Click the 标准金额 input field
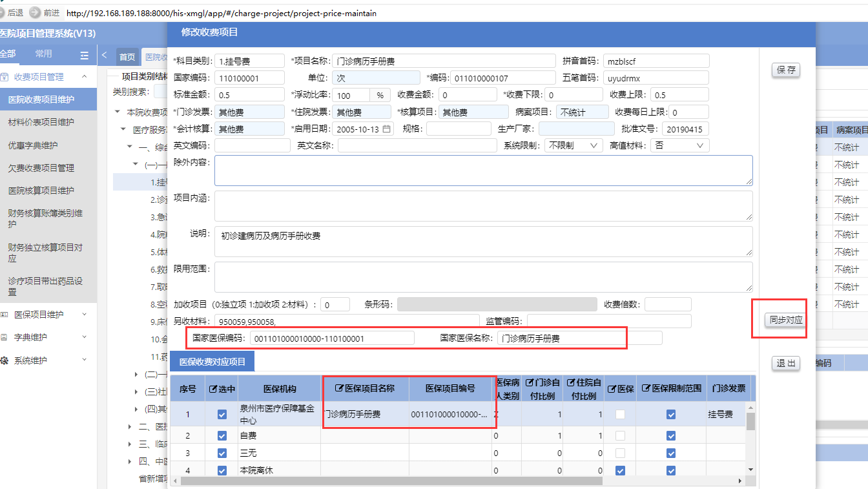 pyautogui.click(x=249, y=95)
